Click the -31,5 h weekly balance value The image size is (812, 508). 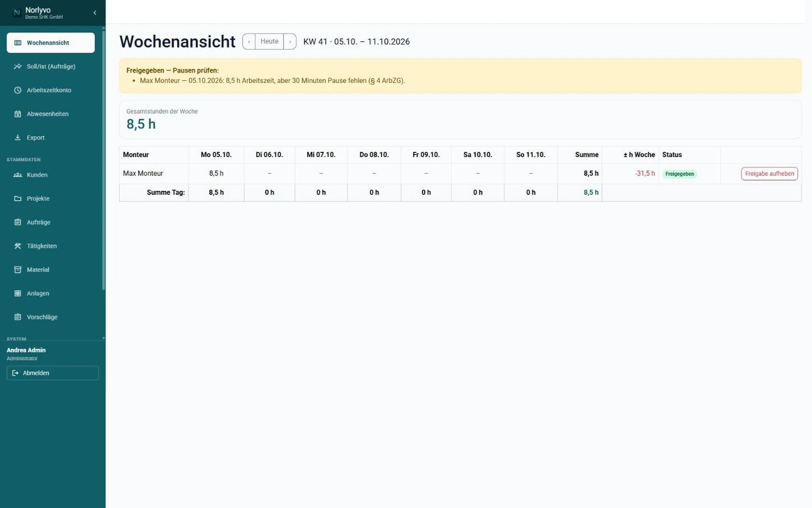pyautogui.click(x=645, y=174)
